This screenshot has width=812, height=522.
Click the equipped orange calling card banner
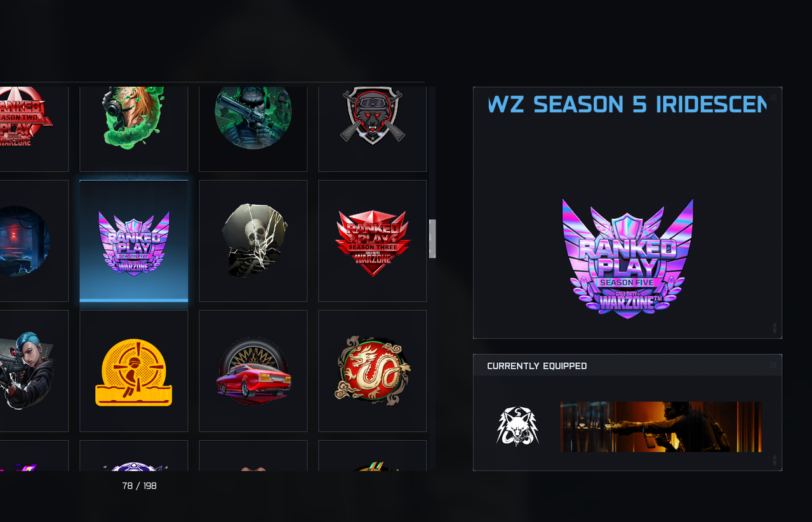[661, 427]
